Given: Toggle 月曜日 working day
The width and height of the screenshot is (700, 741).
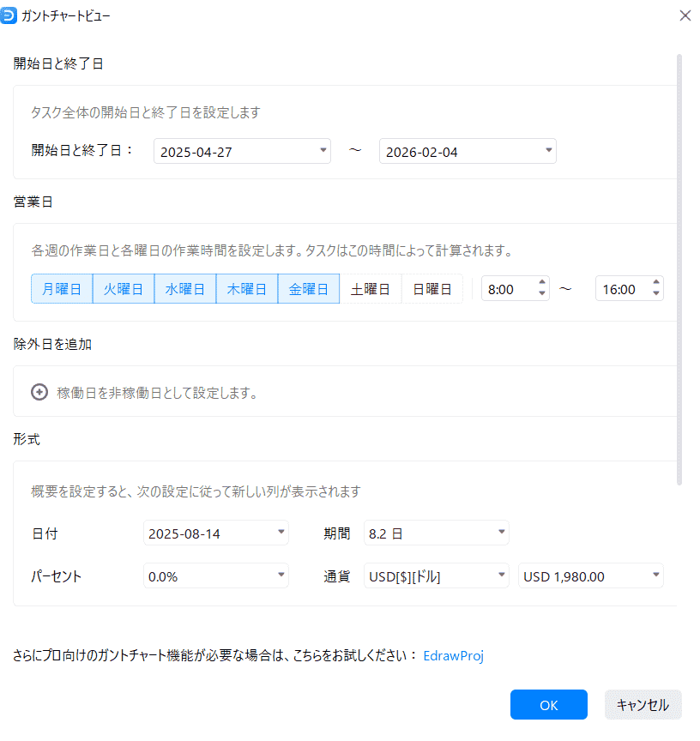Looking at the screenshot, I should 62,289.
